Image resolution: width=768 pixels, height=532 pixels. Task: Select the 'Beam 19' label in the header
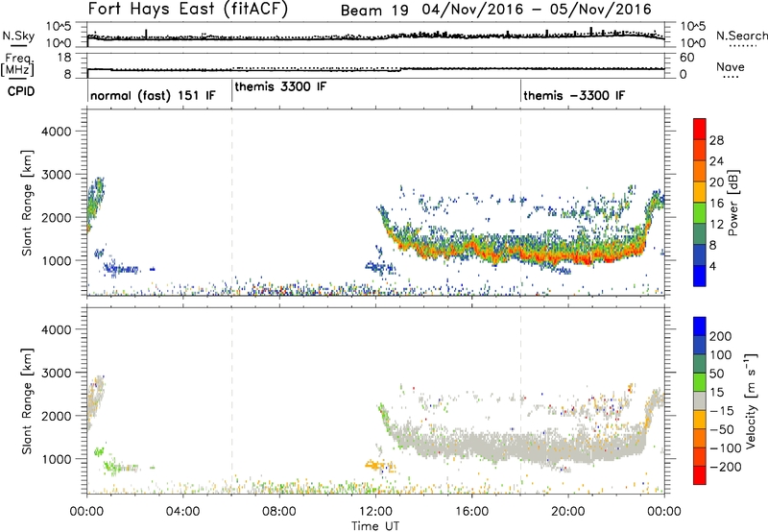(x=374, y=11)
